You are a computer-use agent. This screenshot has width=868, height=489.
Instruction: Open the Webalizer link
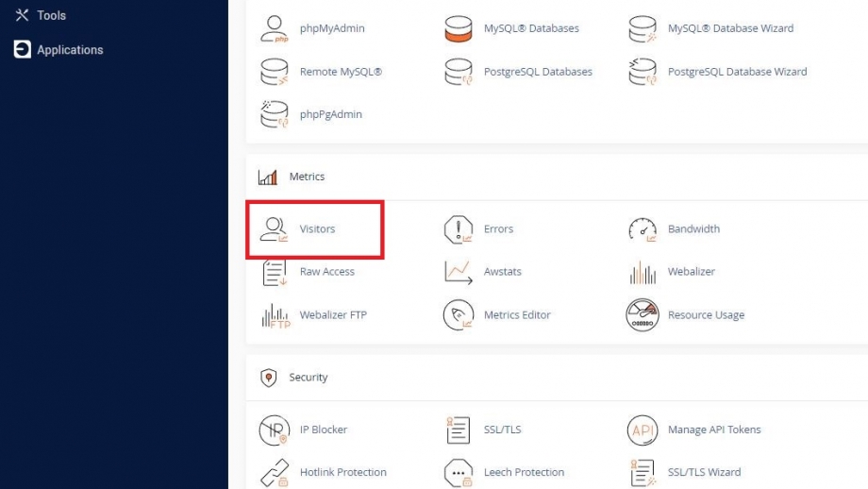[x=692, y=271]
